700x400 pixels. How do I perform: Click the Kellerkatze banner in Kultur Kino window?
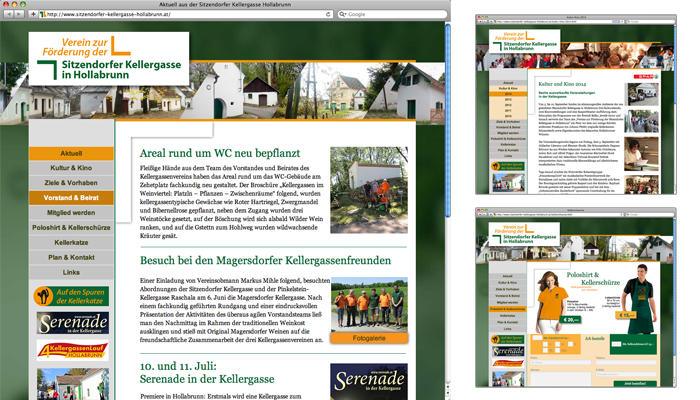click(x=508, y=166)
